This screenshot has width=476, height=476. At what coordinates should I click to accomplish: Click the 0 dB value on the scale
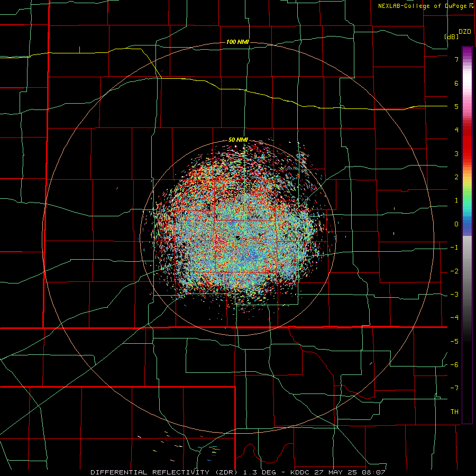pyautogui.click(x=456, y=224)
